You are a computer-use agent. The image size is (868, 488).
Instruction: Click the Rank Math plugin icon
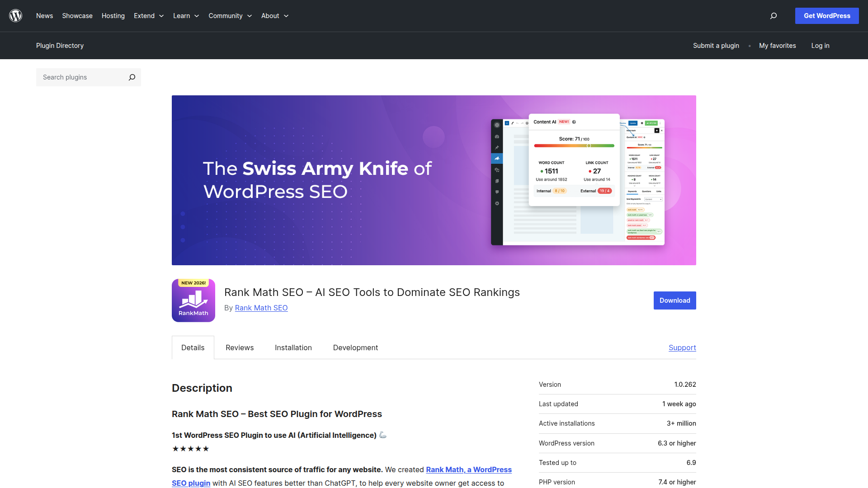click(193, 300)
